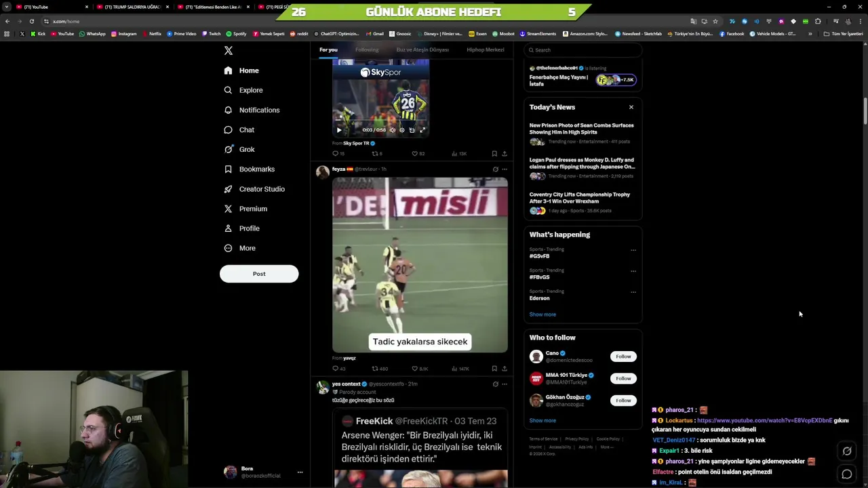This screenshot has width=868, height=488.
Task: Reply to feyza's post
Action: (x=338, y=369)
